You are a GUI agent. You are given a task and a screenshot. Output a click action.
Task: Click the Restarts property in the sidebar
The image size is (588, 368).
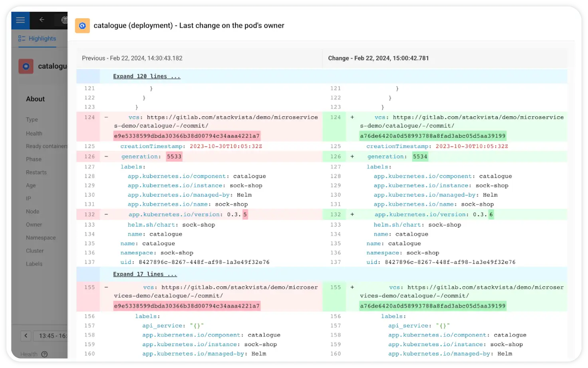(36, 172)
